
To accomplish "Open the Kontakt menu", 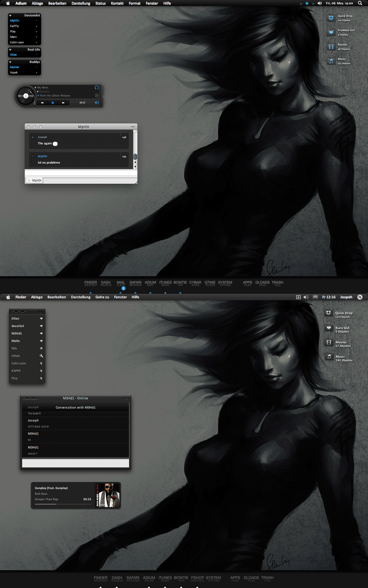I will click(117, 3).
